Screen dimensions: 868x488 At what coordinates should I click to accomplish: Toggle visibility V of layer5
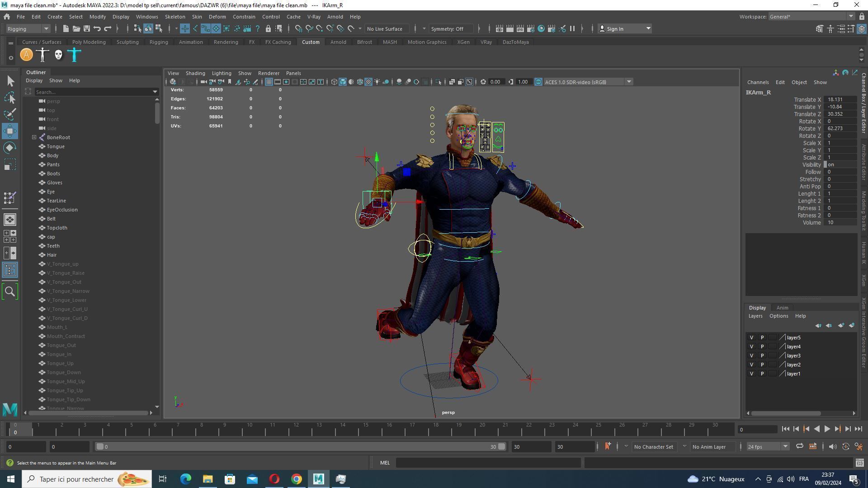coord(752,338)
